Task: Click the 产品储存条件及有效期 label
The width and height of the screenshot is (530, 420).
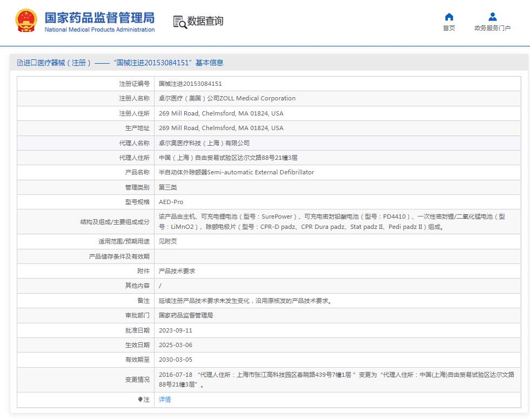Action: coord(119,256)
